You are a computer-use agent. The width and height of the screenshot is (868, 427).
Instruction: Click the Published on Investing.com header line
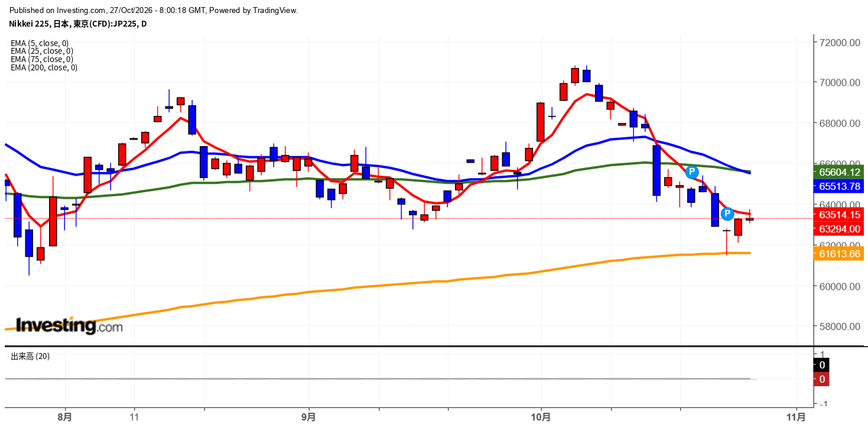coord(154,10)
